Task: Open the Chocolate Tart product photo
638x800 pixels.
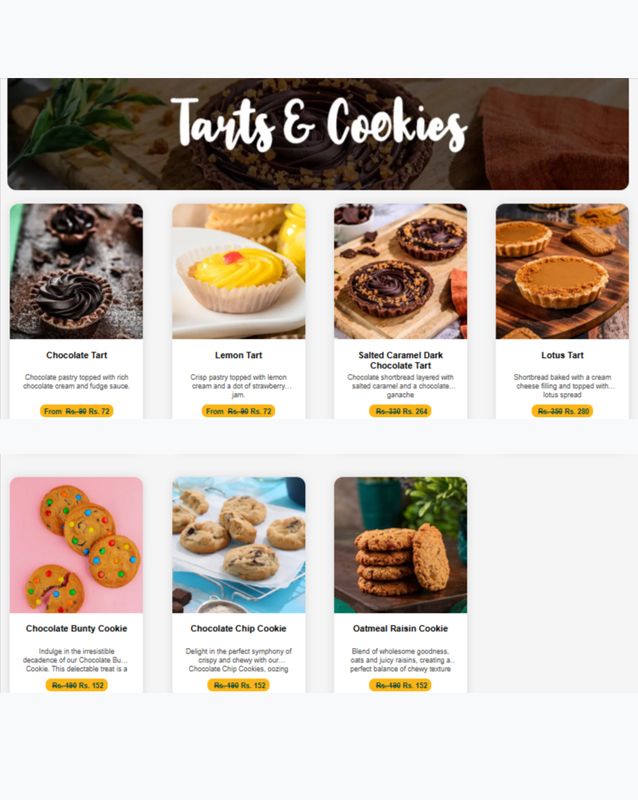Action: coord(76,271)
